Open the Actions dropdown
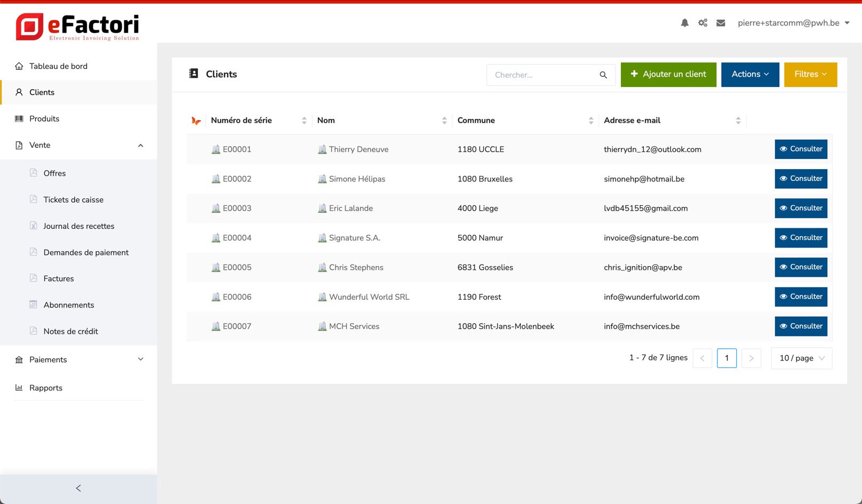This screenshot has width=862, height=504. (749, 75)
